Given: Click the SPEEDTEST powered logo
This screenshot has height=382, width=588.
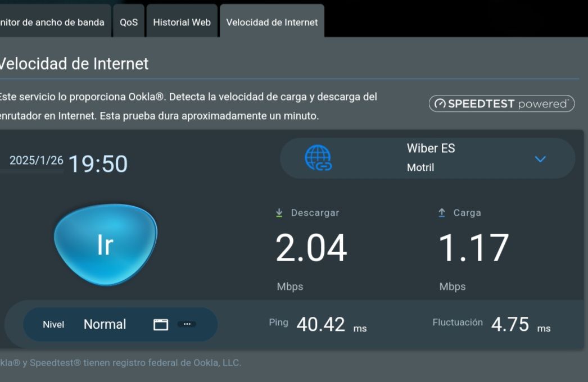Looking at the screenshot, I should (x=501, y=104).
